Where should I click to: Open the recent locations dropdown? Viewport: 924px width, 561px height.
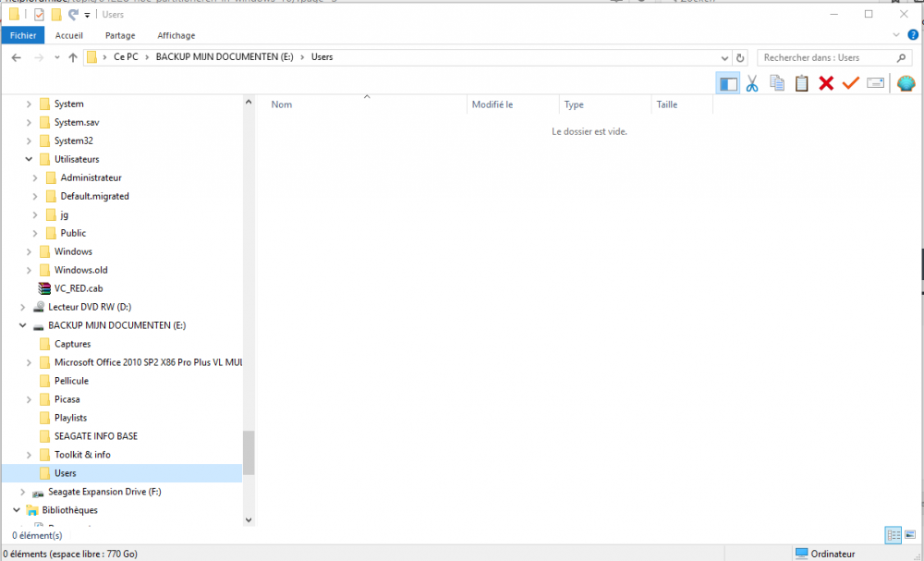(57, 57)
